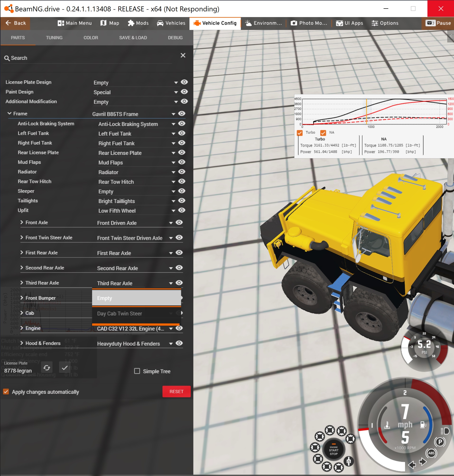
Task: Open the Environment settings
Action: click(263, 23)
